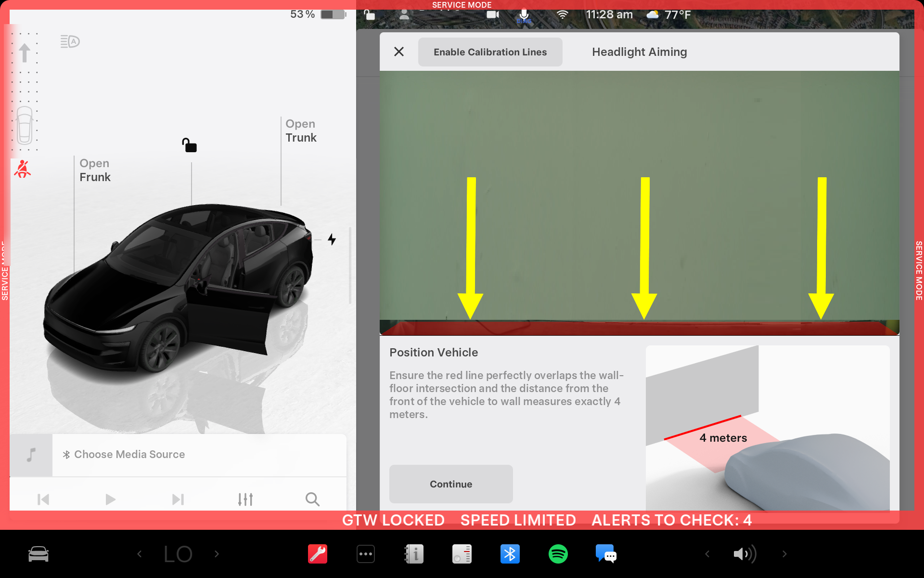This screenshot has width=924, height=578.
Task: Click the charging lightning bolt icon
Action: (x=332, y=239)
